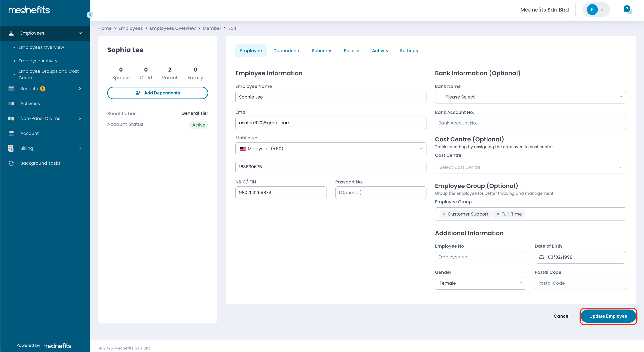Switch to the Schemes tab
The height and width of the screenshot is (352, 644).
(322, 51)
